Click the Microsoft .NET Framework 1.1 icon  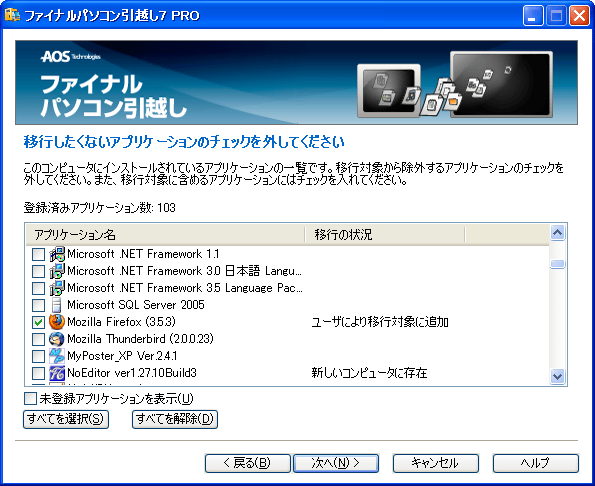pyautogui.click(x=57, y=254)
